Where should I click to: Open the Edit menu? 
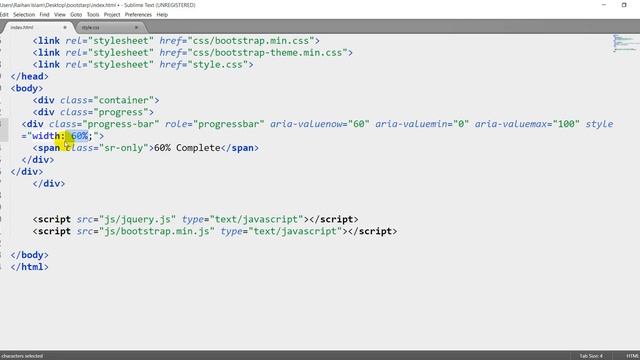tap(4, 14)
